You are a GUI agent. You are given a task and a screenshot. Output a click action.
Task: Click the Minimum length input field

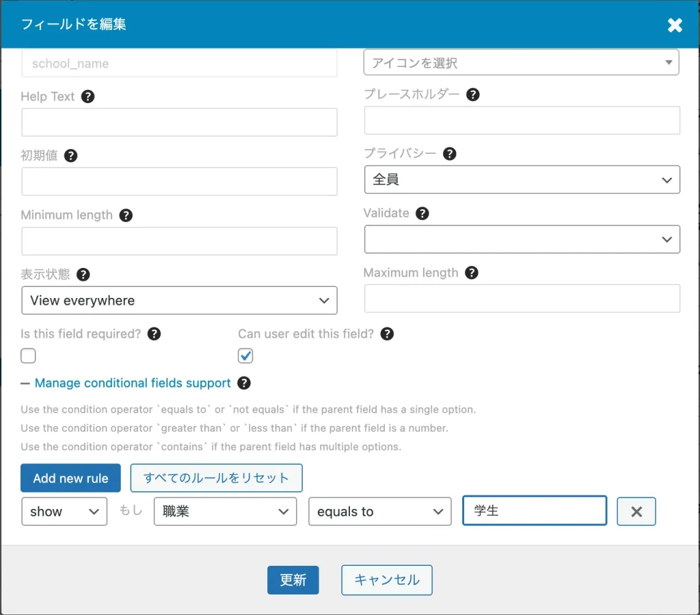[x=179, y=241]
